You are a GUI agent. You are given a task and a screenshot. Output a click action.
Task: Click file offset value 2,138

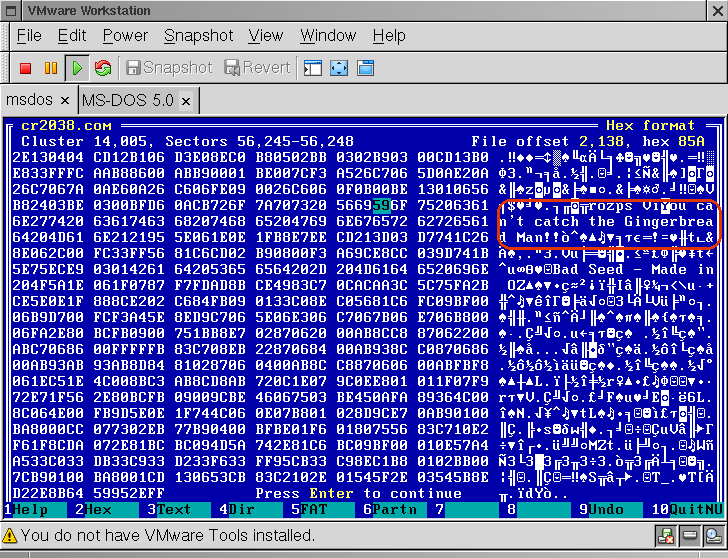tap(602, 142)
